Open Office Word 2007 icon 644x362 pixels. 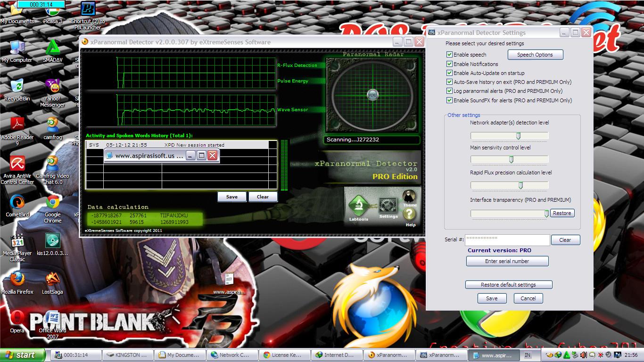pyautogui.click(x=52, y=325)
